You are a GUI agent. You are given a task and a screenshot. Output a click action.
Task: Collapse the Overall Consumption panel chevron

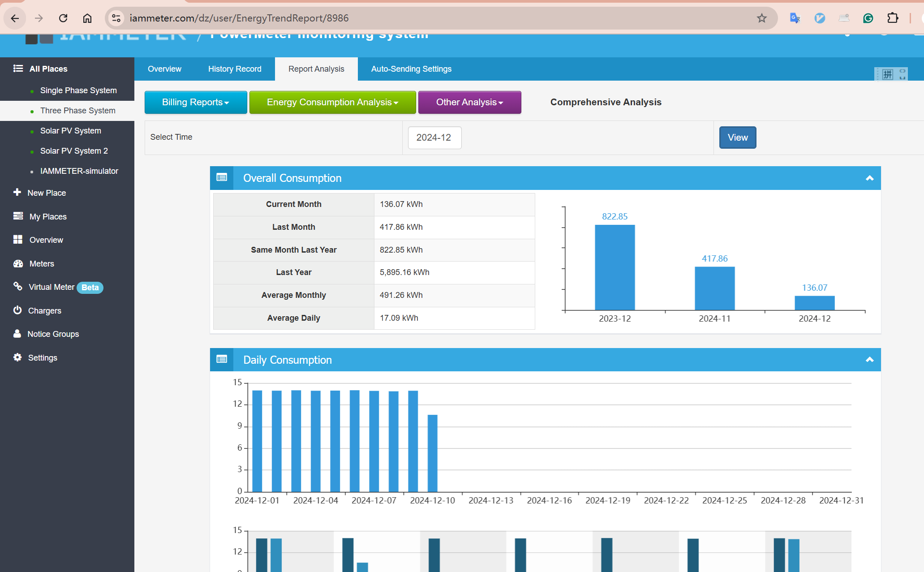(869, 178)
